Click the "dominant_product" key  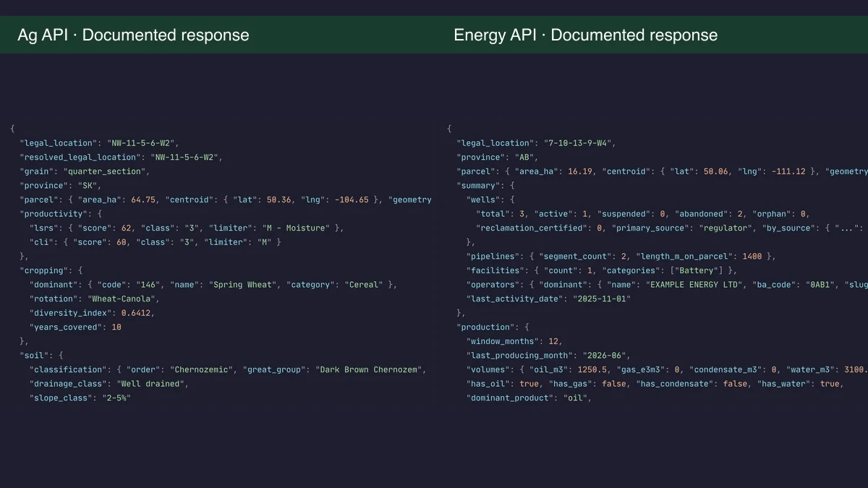(x=510, y=398)
